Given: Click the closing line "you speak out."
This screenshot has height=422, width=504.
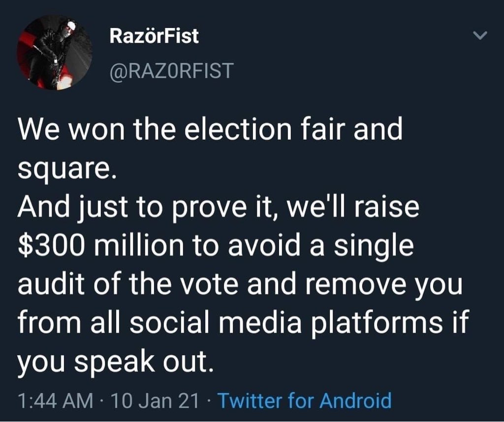Looking at the screenshot, I should pyautogui.click(x=116, y=362).
